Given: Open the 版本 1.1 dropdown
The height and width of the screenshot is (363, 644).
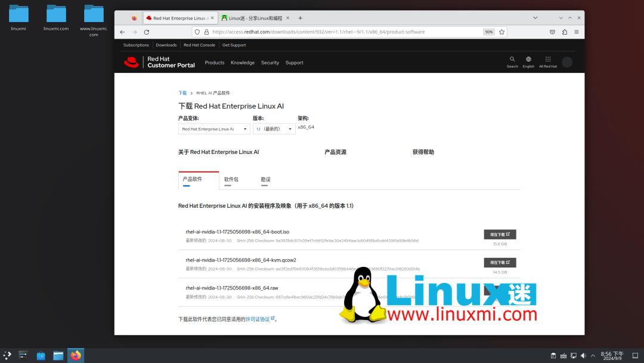Looking at the screenshot, I should (274, 128).
